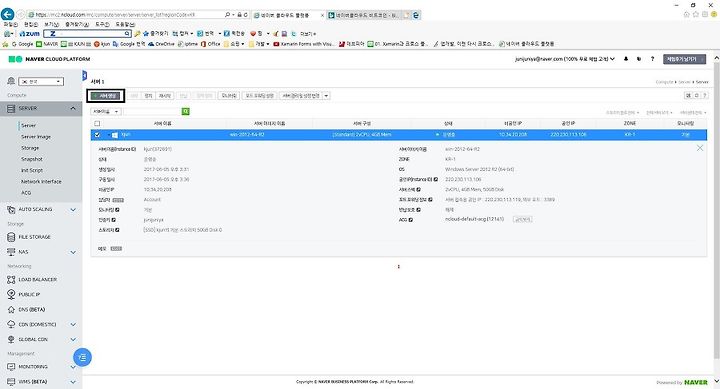The image size is (720, 389).
Task: Click the MONITORING sidebar icon
Action: coord(11,367)
